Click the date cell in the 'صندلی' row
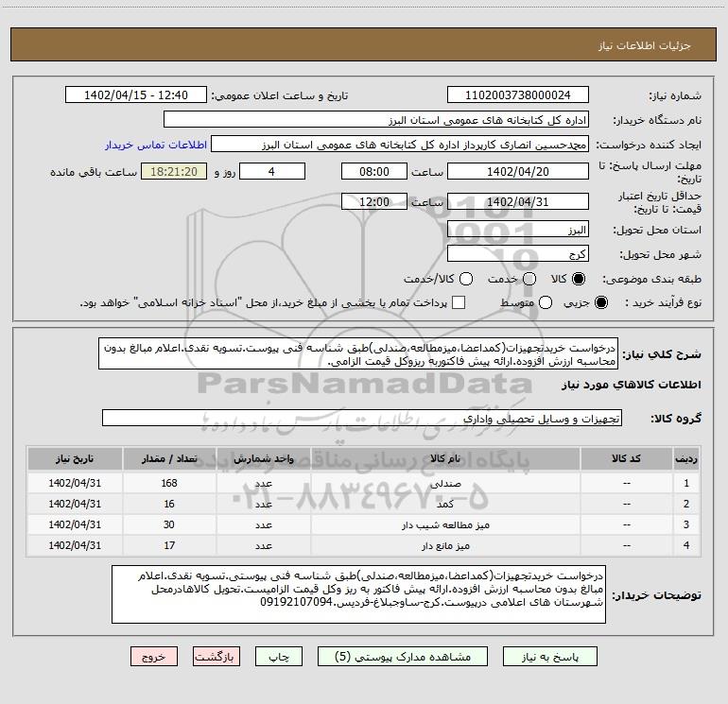Image resolution: width=728 pixels, height=704 pixels. point(75,483)
